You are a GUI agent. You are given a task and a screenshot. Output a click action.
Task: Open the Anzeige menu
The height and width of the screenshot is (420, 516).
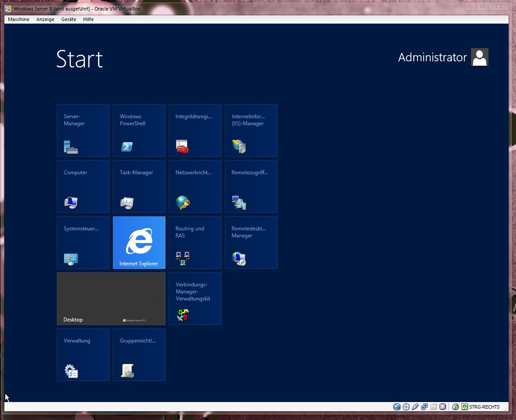click(46, 19)
